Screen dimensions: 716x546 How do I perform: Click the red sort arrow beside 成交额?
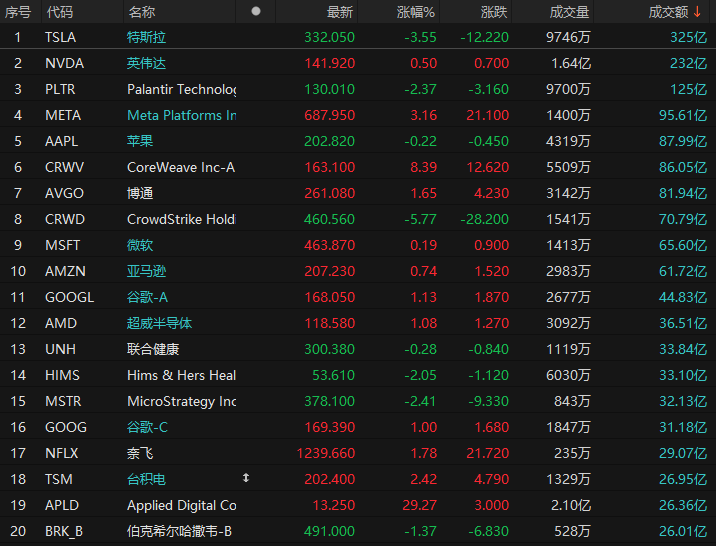tap(697, 12)
